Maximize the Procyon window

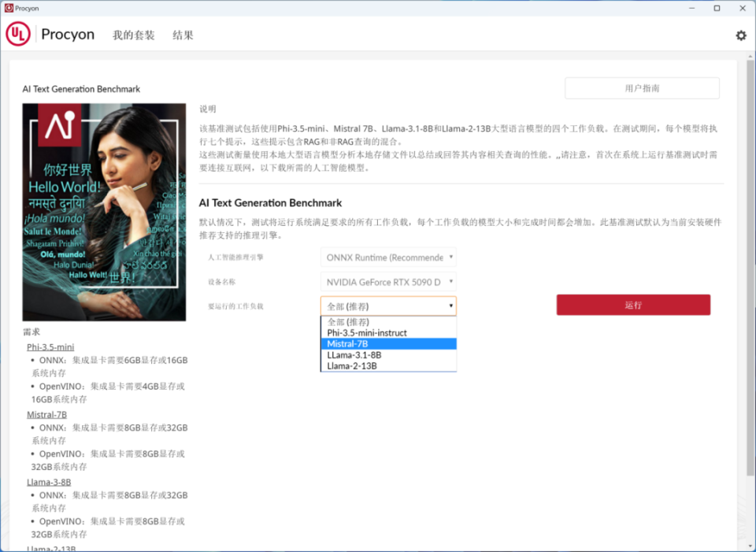pos(717,8)
